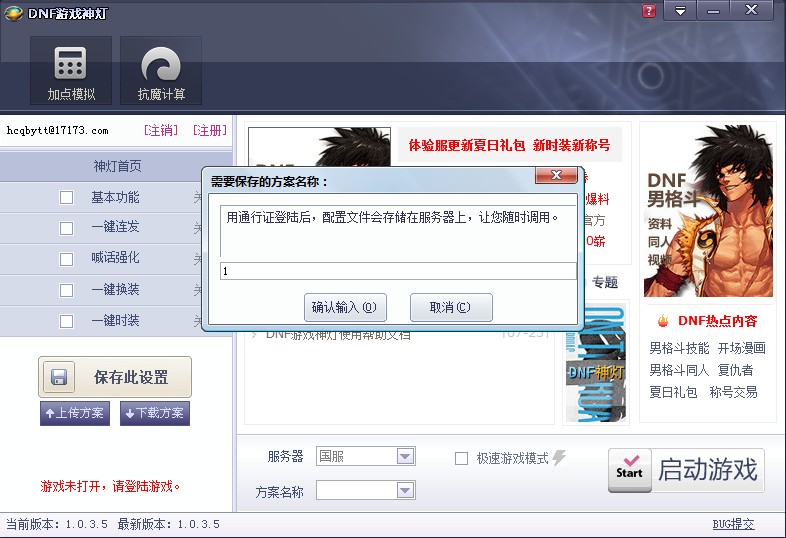
Task: Click the red help question mark icon
Action: click(x=649, y=11)
